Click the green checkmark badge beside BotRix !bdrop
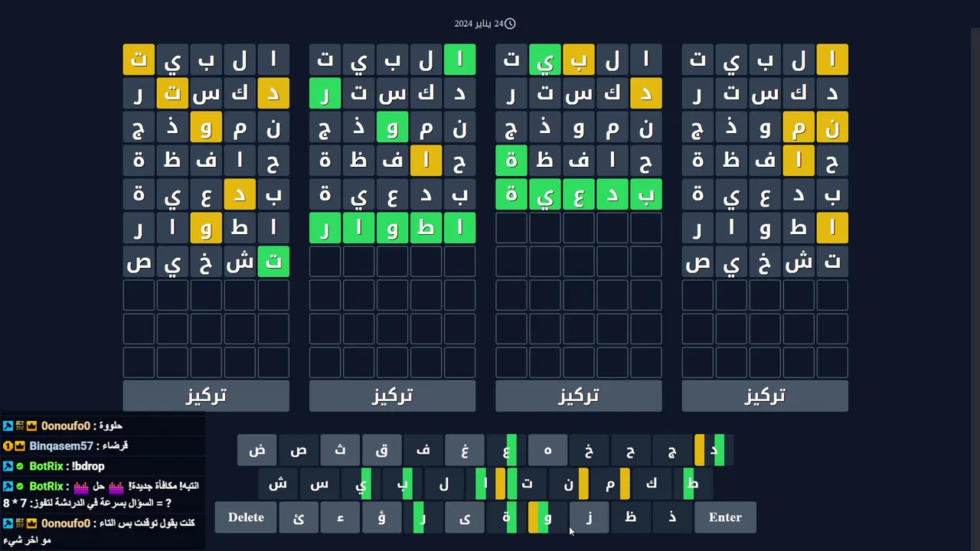The height and width of the screenshot is (551, 980). click(x=21, y=466)
